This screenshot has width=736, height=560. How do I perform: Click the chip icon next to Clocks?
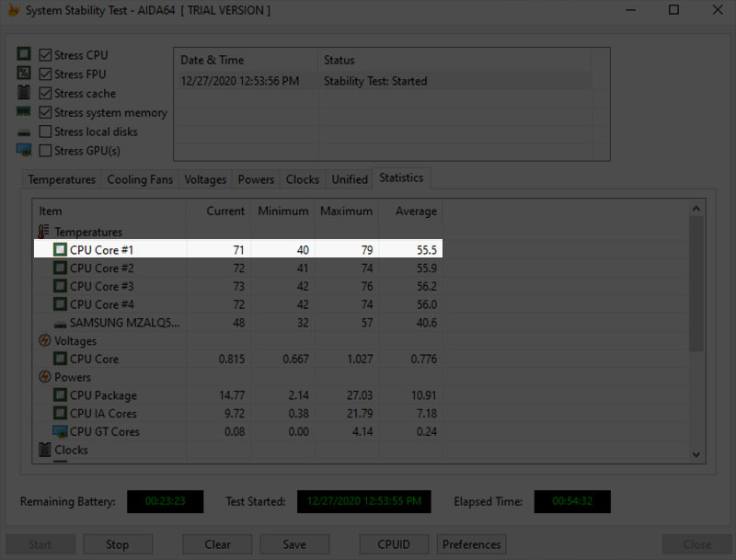pos(44,450)
